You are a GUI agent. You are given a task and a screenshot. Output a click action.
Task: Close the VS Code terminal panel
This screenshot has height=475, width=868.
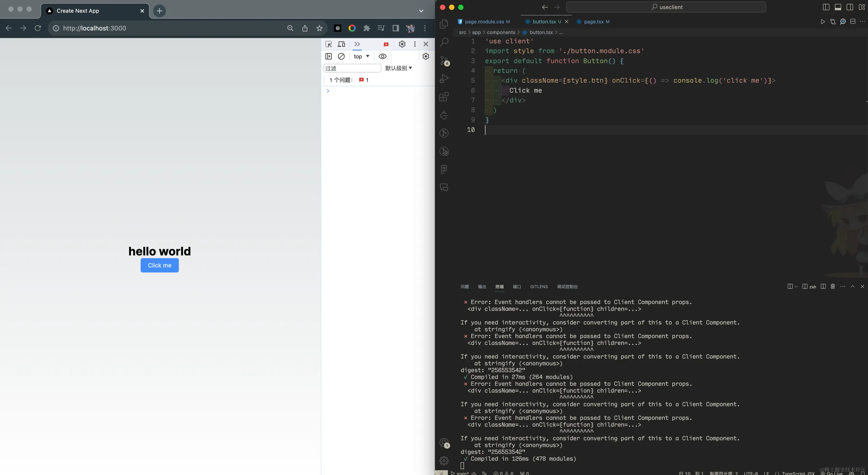coord(862,287)
